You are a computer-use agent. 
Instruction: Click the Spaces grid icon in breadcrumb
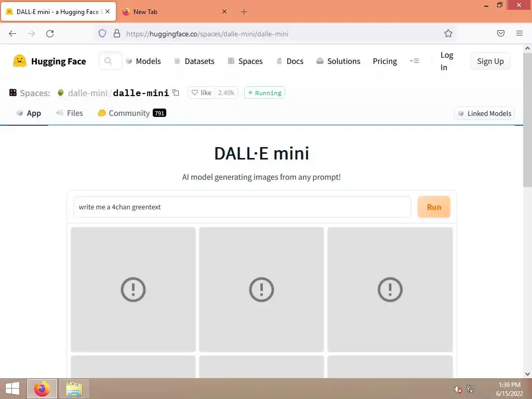[x=13, y=92]
